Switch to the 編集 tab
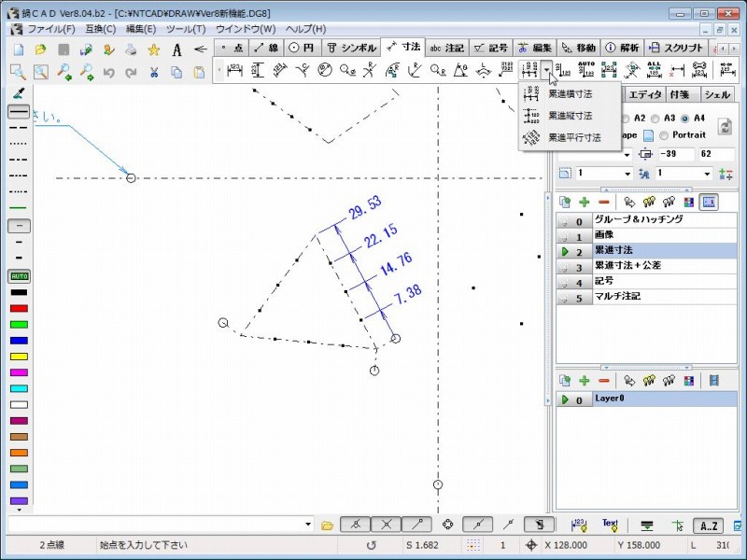Viewport: 747px width, 560px height. 534,48
